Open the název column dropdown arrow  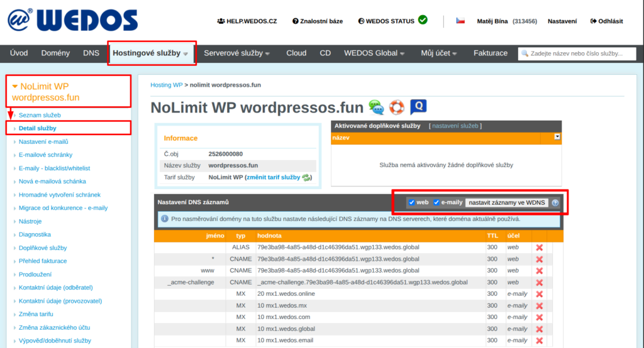[557, 137]
